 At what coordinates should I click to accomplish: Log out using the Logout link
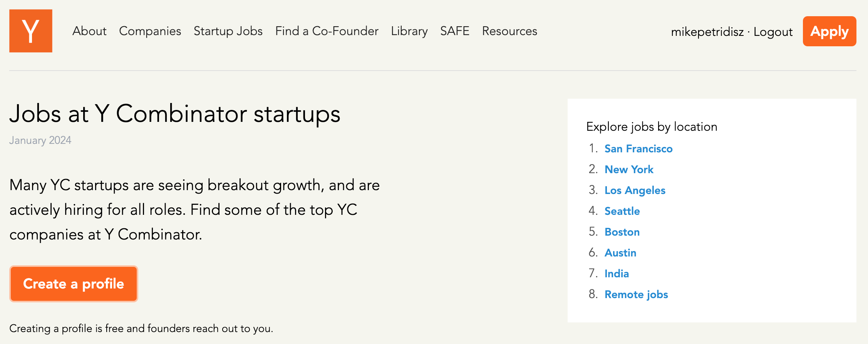pyautogui.click(x=773, y=32)
